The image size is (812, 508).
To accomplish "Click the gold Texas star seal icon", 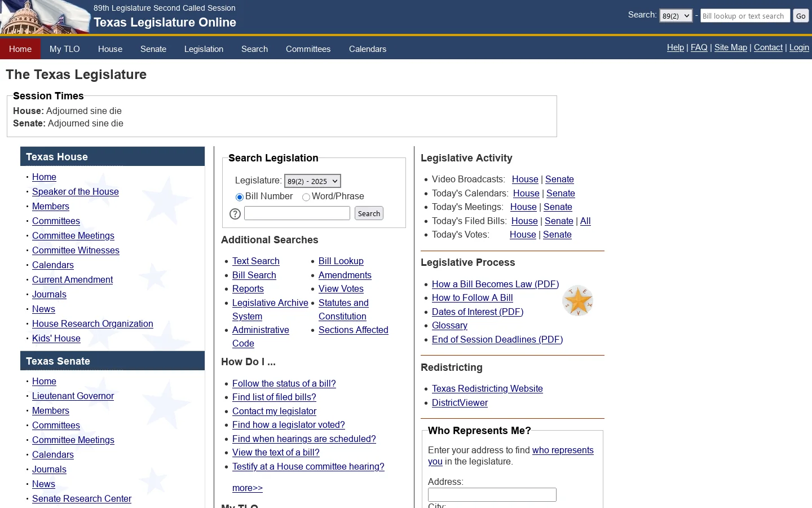I will [578, 300].
